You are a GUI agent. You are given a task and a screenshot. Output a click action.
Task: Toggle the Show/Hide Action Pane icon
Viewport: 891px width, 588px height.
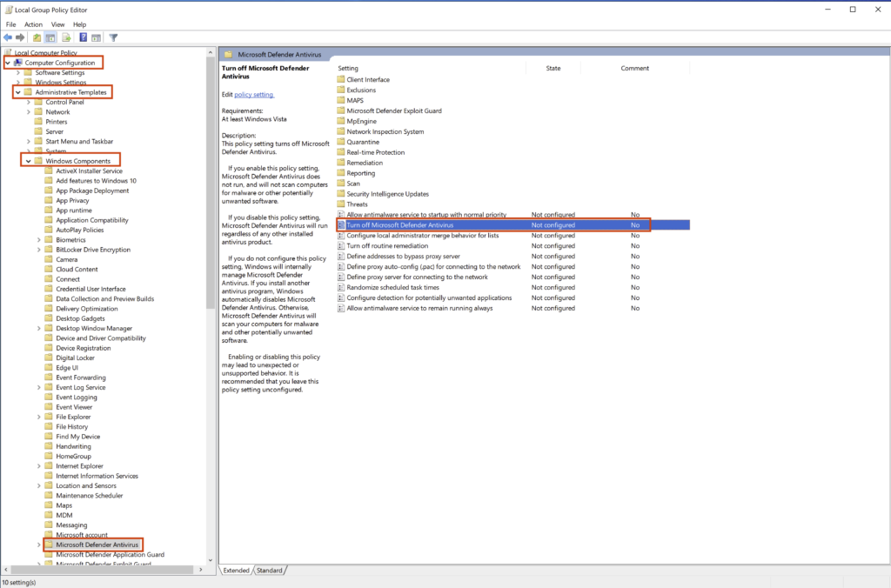click(96, 37)
